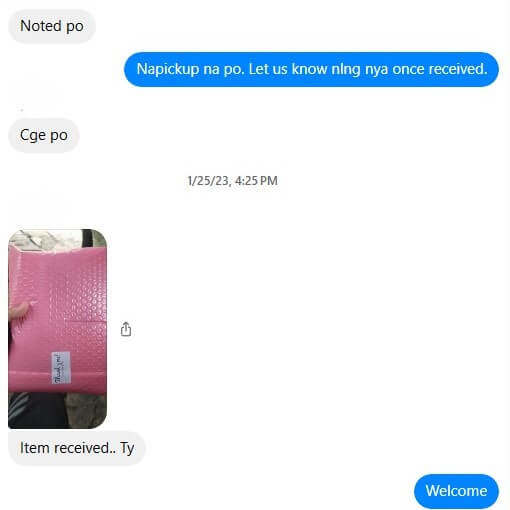The width and height of the screenshot is (510, 510).
Task: Click the word "Napickup" in blue bubble
Action: click(x=168, y=69)
